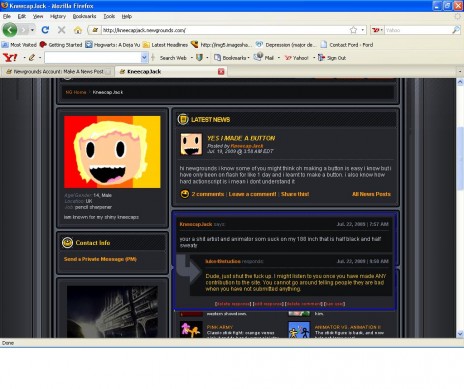
Task: Click the NG Home breadcrumb link
Action: tap(76, 92)
